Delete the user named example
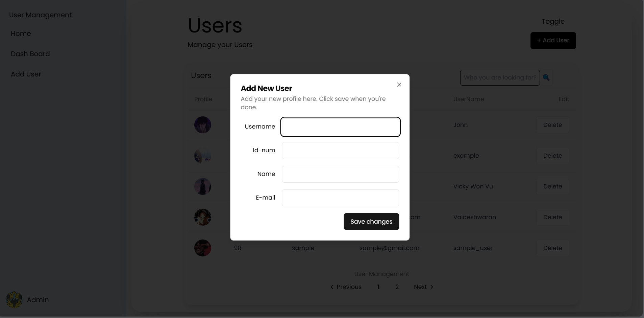The width and height of the screenshot is (644, 318). (x=553, y=156)
